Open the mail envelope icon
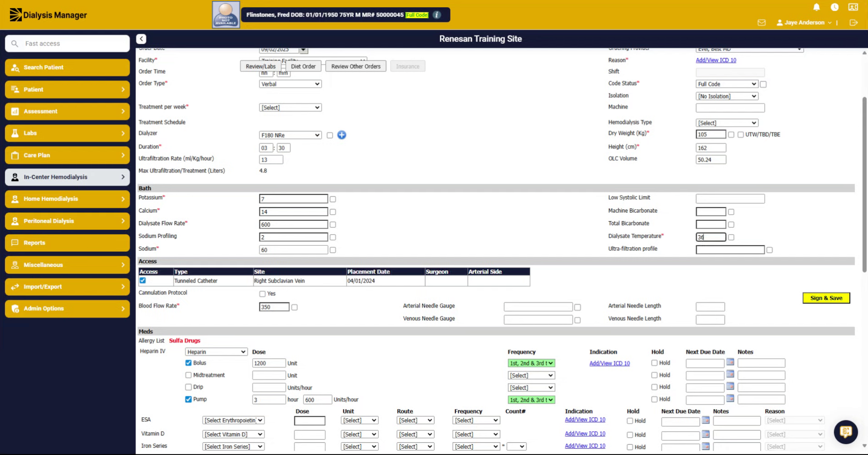 click(762, 22)
